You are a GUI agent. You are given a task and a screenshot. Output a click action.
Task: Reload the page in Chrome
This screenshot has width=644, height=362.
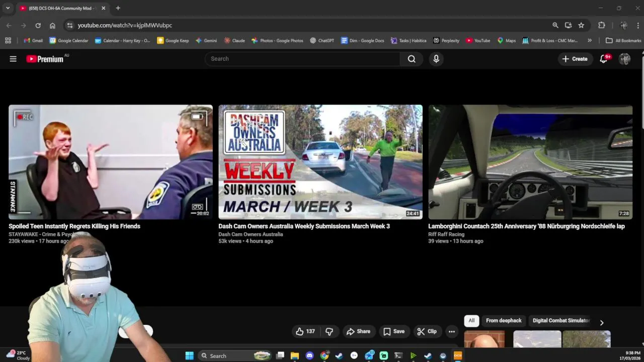click(38, 25)
